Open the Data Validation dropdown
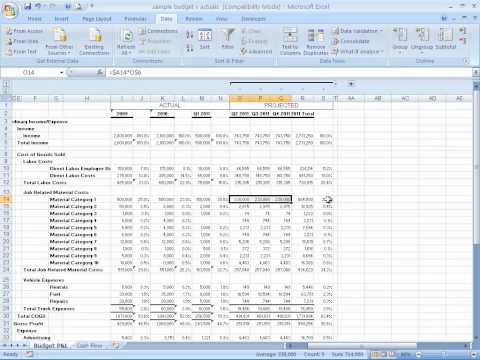 pyautogui.click(x=357, y=31)
